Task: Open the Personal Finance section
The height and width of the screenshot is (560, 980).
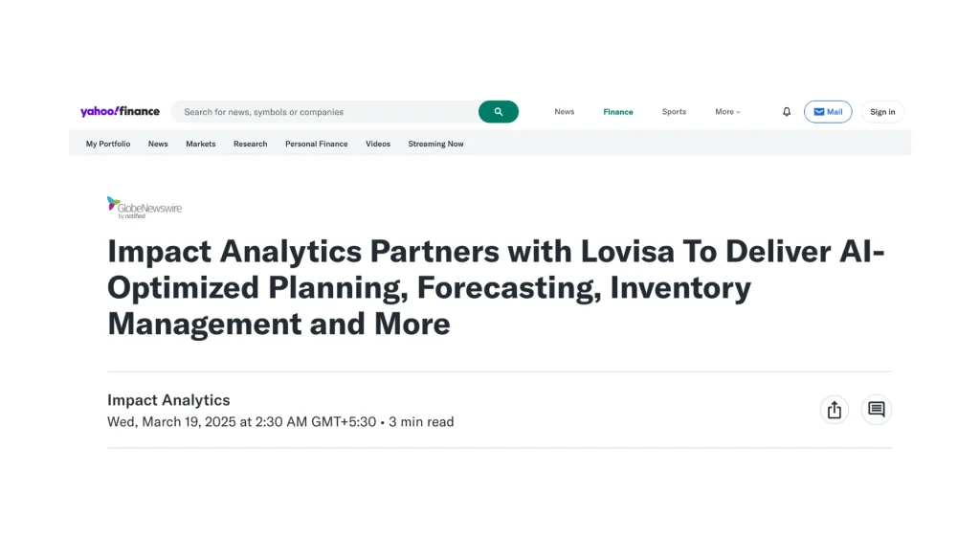Action: coord(316,144)
